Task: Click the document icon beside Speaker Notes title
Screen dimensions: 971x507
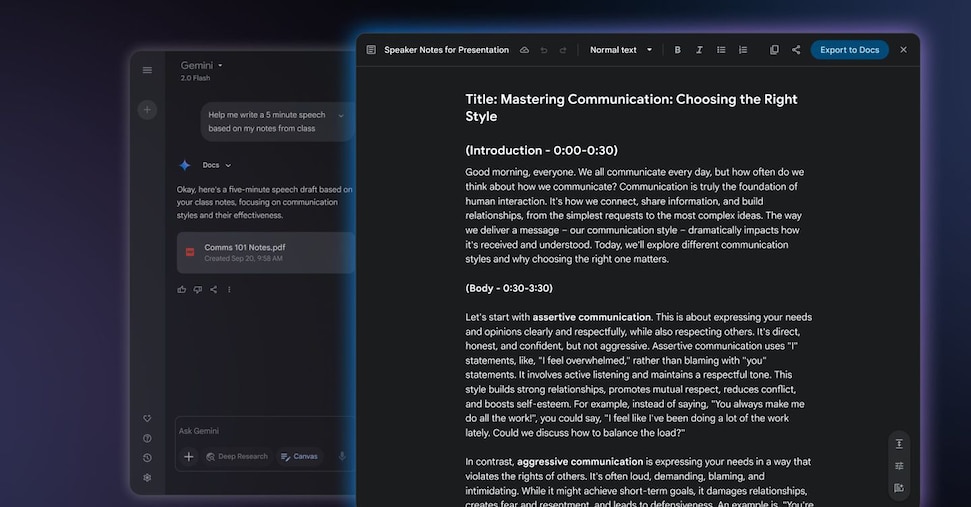Action: point(371,50)
